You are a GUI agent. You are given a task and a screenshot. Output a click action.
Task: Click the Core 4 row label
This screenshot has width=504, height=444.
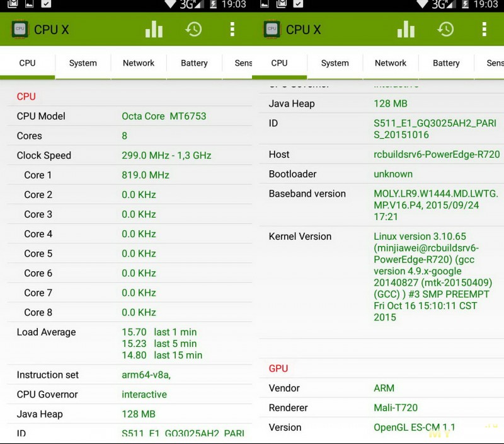coord(38,234)
